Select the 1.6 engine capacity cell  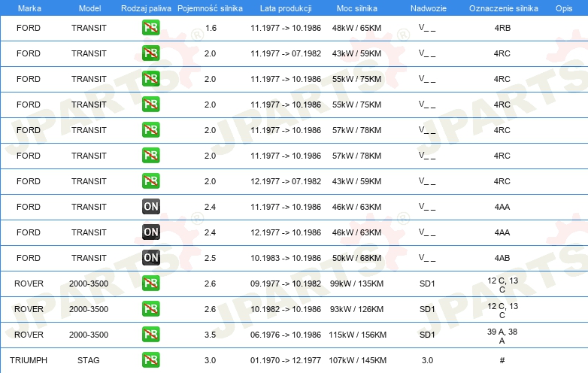(211, 28)
